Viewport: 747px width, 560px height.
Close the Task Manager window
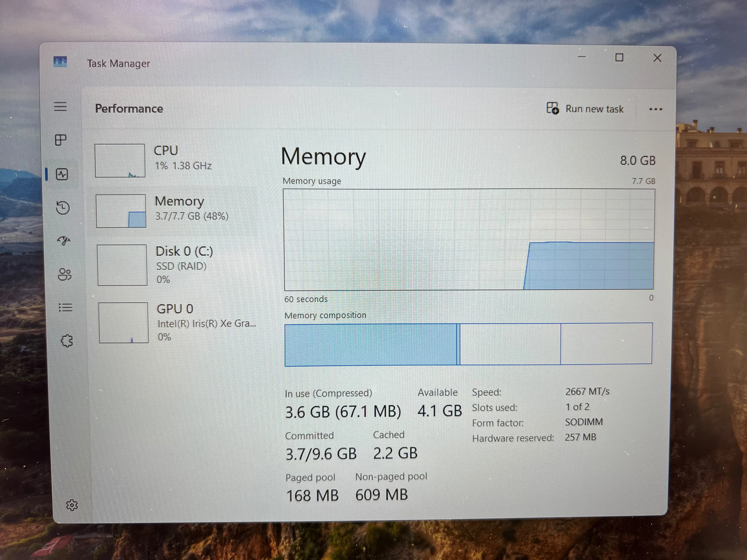(x=657, y=58)
